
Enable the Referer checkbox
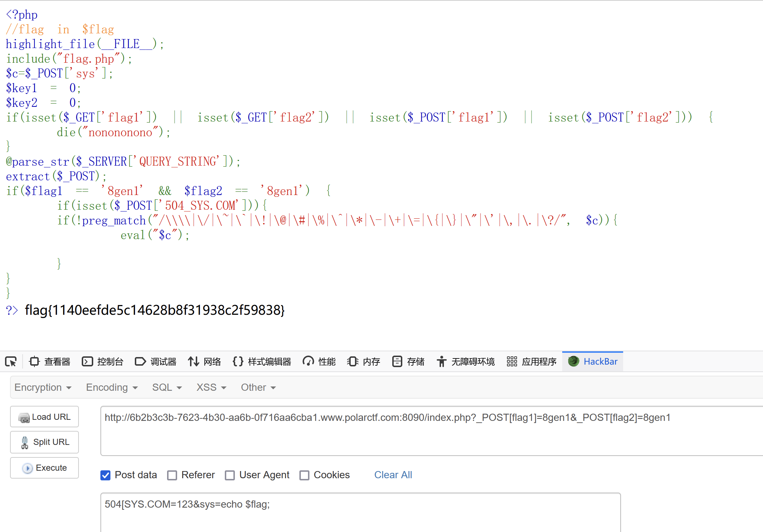[x=172, y=475]
